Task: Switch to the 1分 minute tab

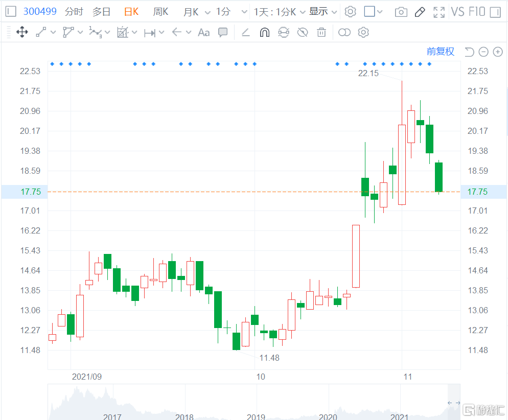Action: 223,12
